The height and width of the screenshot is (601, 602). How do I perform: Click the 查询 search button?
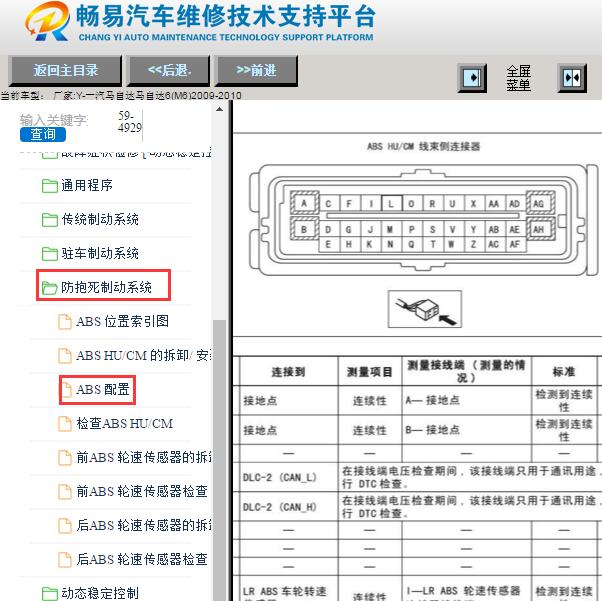coord(43,134)
